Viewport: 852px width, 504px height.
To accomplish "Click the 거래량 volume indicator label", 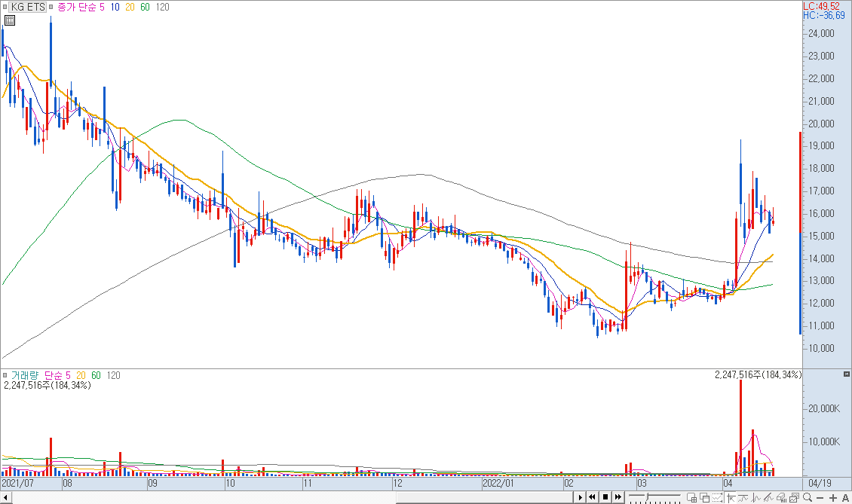I will point(24,375).
